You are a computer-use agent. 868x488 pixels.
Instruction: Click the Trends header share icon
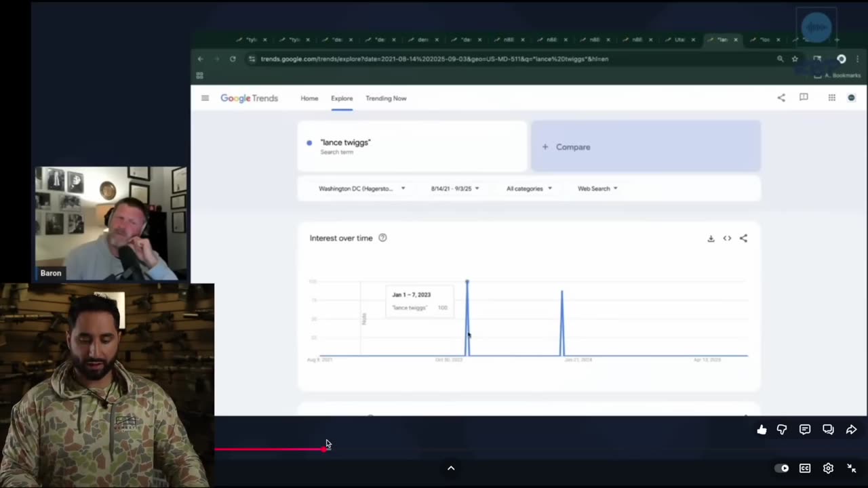point(781,98)
